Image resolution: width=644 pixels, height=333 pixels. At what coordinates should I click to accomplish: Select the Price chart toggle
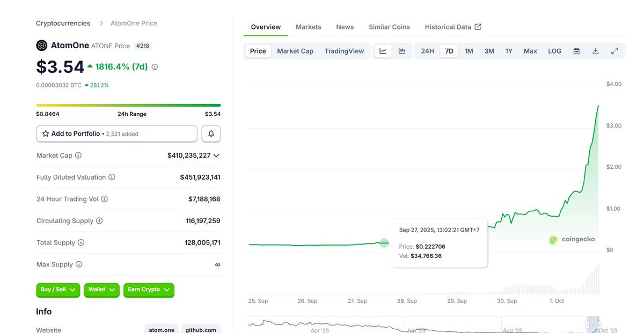[258, 51]
